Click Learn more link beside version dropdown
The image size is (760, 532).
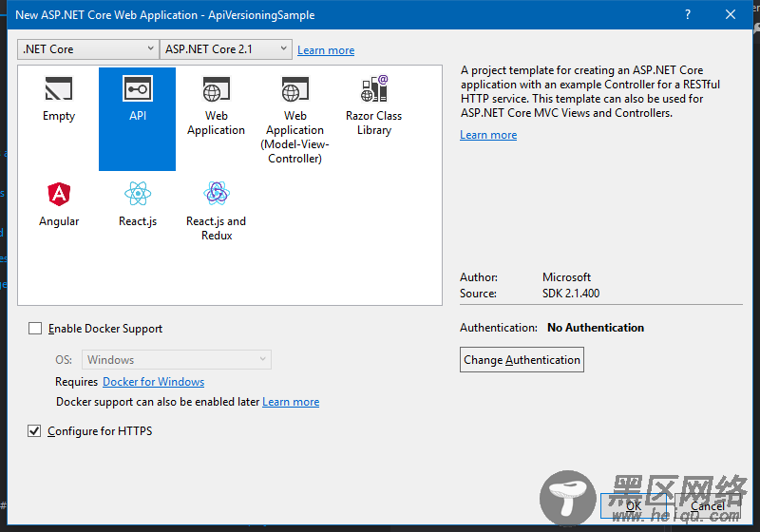click(326, 50)
